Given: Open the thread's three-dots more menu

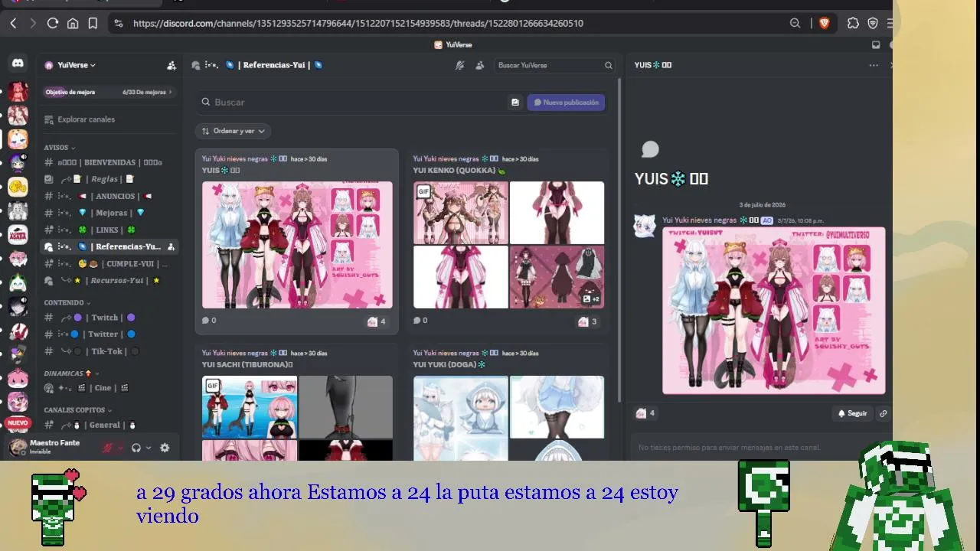Looking at the screenshot, I should tap(874, 65).
